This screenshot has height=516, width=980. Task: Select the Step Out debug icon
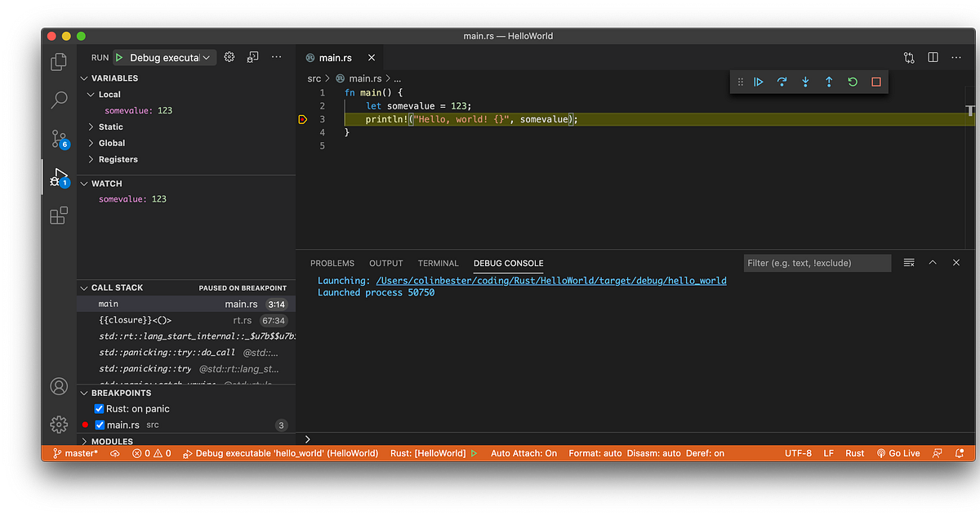[828, 82]
